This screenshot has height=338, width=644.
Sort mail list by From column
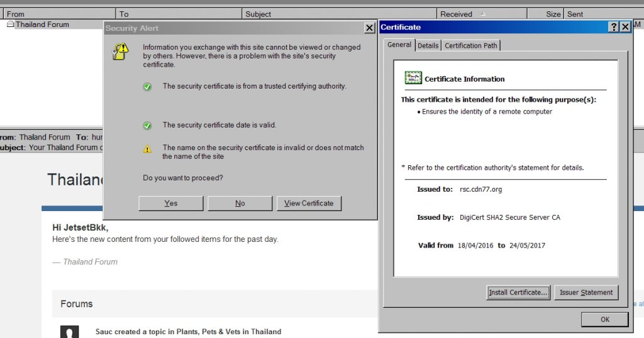pyautogui.click(x=59, y=14)
